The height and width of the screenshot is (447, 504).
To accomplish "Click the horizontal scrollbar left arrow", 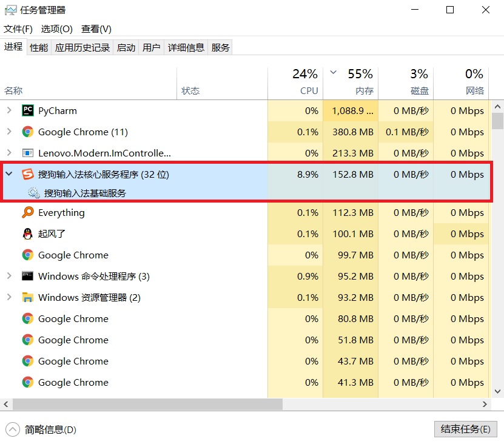I will (6, 404).
